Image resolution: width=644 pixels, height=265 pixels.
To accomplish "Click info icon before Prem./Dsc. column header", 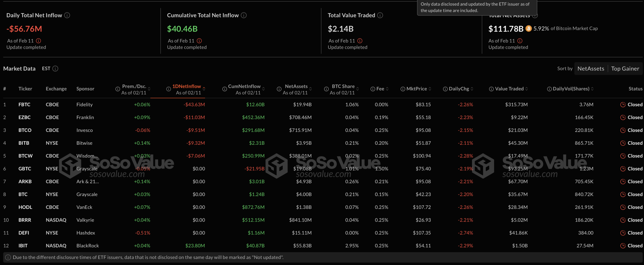I will coord(118,89).
